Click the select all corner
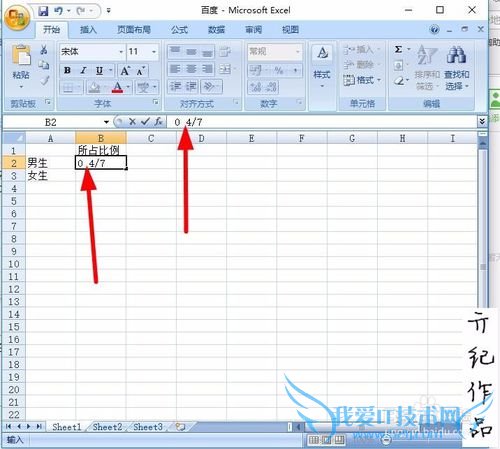The height and width of the screenshot is (449, 500). (x=14, y=138)
